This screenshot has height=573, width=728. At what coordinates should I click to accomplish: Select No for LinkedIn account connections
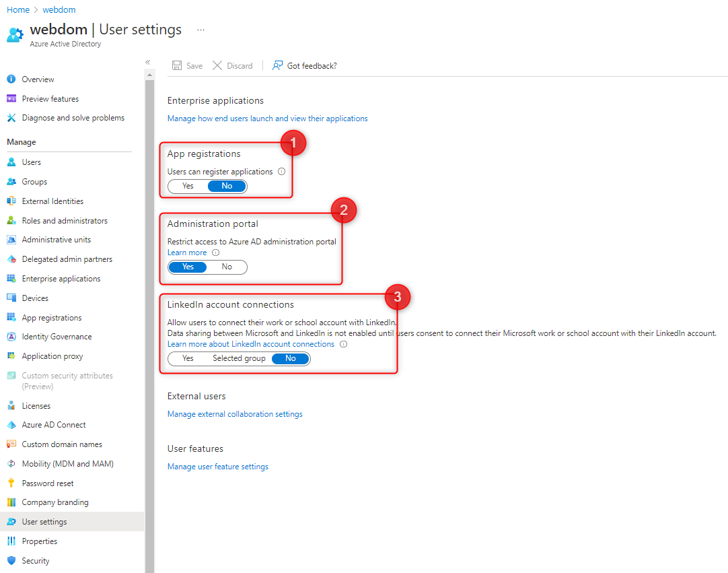(291, 358)
